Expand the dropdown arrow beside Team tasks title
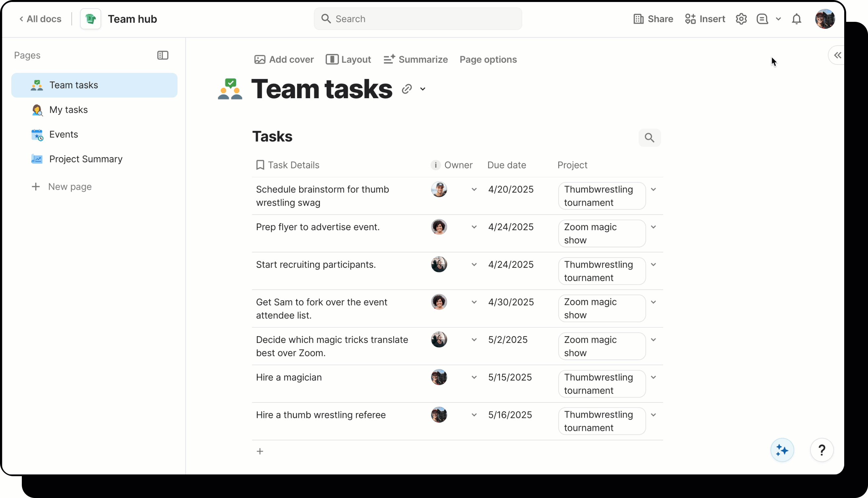Viewport: 868px width, 498px height. (x=423, y=89)
